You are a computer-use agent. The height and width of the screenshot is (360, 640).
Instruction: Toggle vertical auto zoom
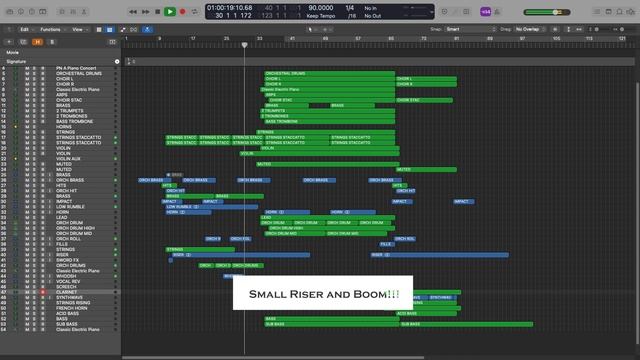(569, 29)
